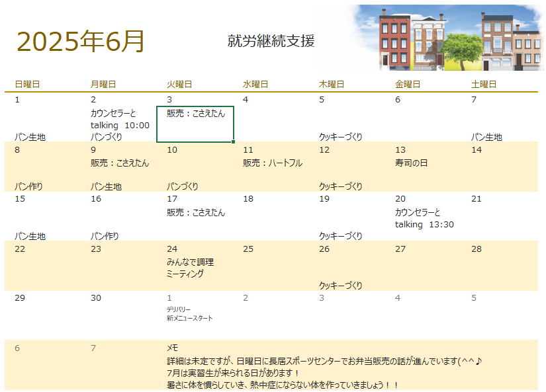Image resolution: width=546 pixels, height=392 pixels.
Task: Click パン作り under June 16
Action: point(105,236)
